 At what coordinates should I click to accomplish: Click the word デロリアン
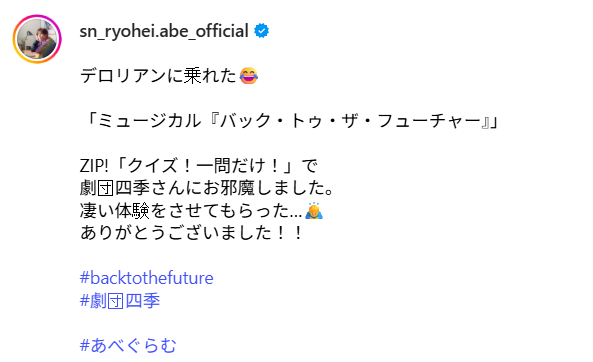tap(123, 76)
